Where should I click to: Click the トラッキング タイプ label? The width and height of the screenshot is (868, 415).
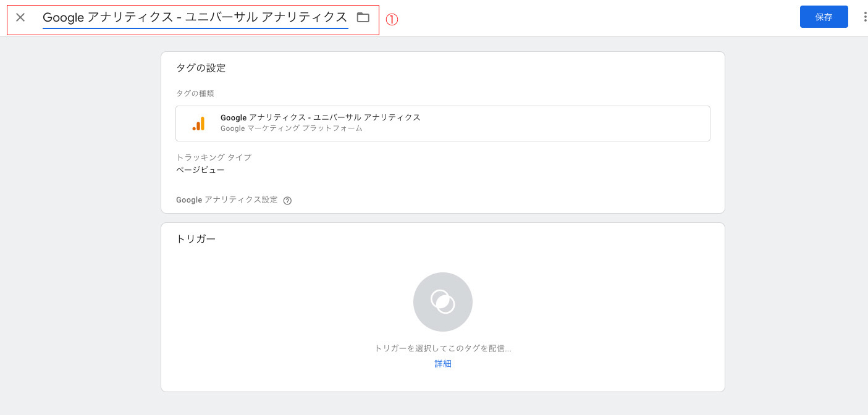[214, 157]
